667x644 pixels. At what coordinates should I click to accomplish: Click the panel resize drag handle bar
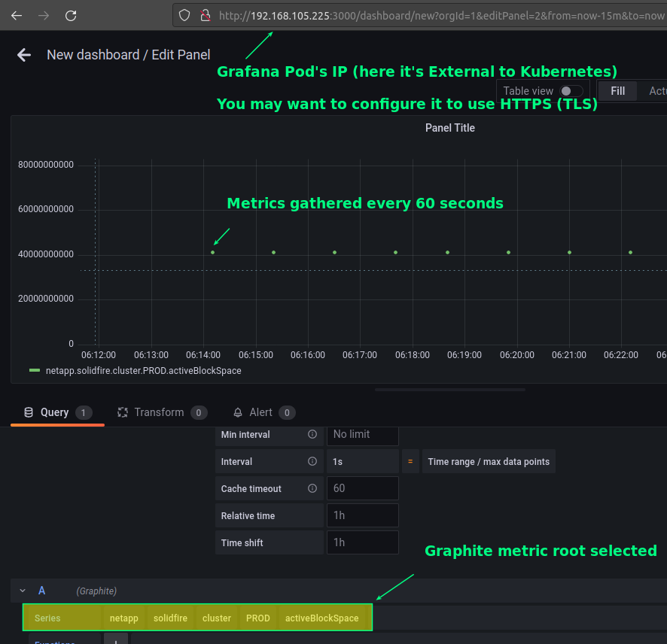[x=449, y=390]
